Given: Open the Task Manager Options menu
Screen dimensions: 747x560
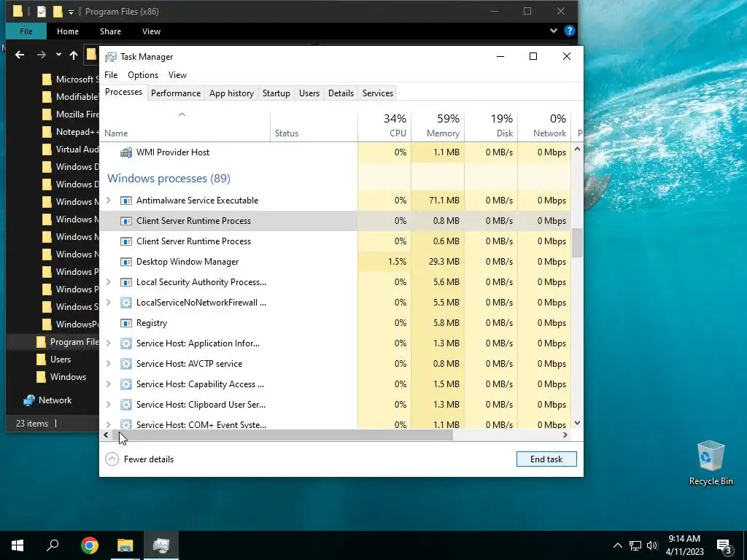Looking at the screenshot, I should point(143,75).
